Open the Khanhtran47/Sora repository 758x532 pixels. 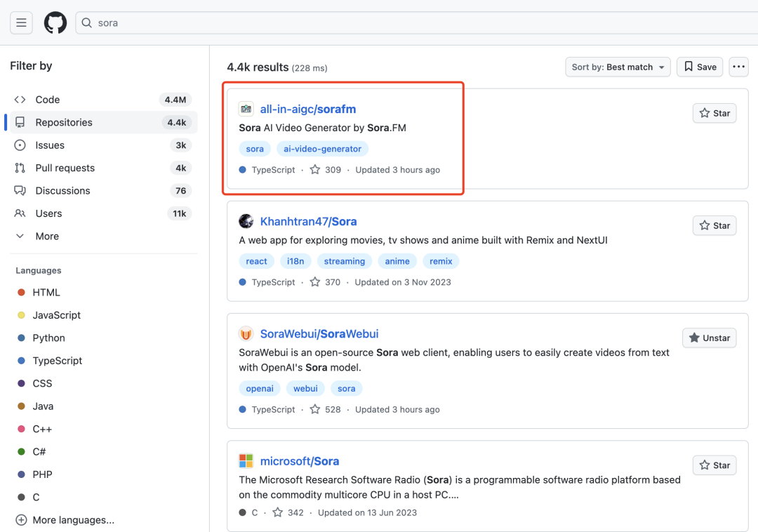[308, 221]
